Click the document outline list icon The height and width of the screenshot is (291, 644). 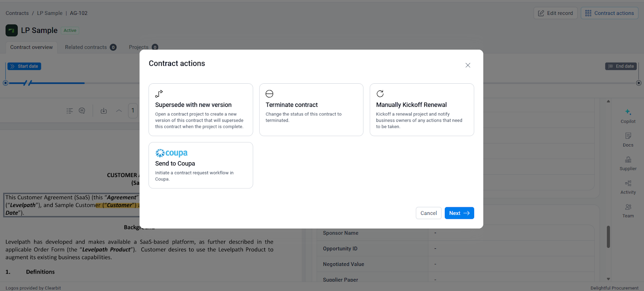click(x=70, y=111)
